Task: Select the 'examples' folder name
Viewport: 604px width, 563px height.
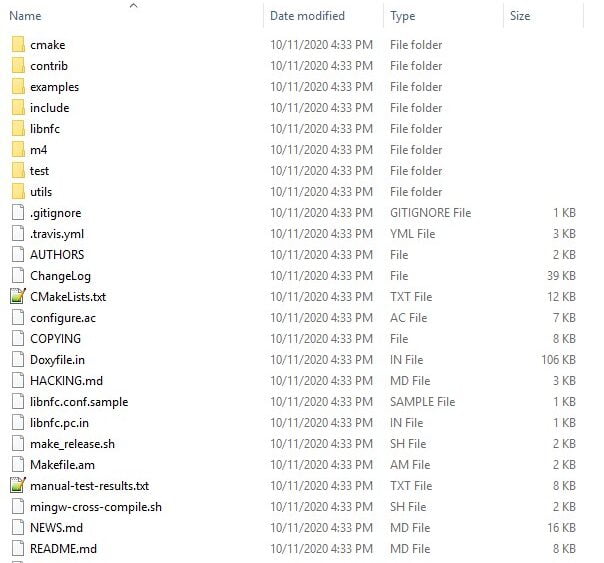Action: [55, 87]
